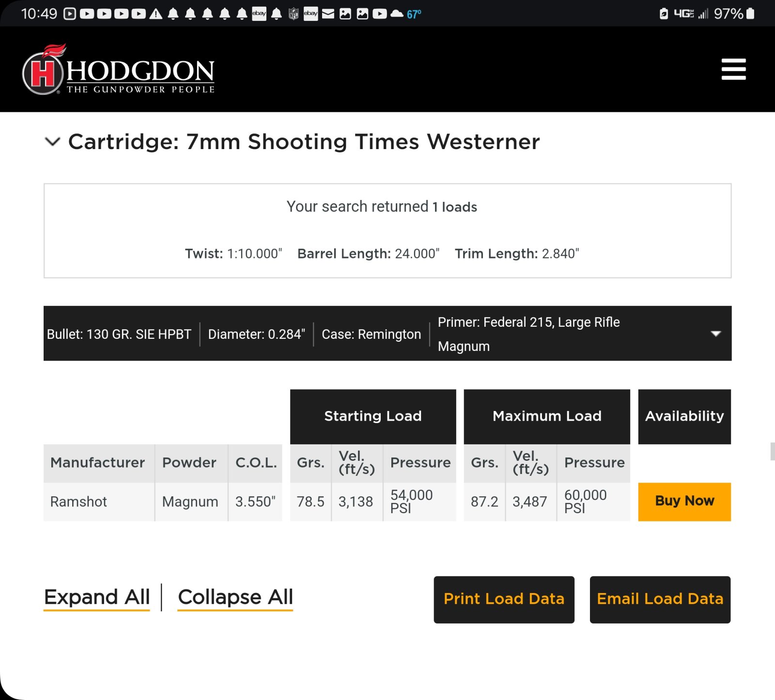775x700 pixels.
Task: Collapse the Cartridge section chevron
Action: (52, 141)
